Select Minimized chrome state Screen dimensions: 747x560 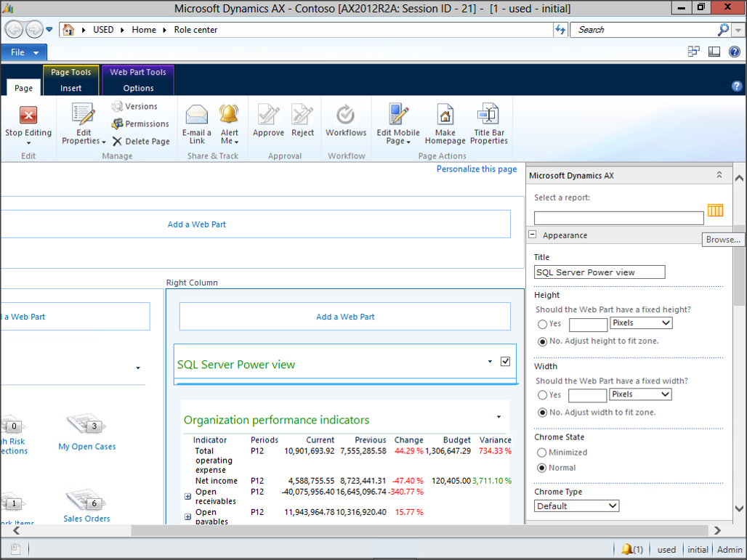coord(543,452)
